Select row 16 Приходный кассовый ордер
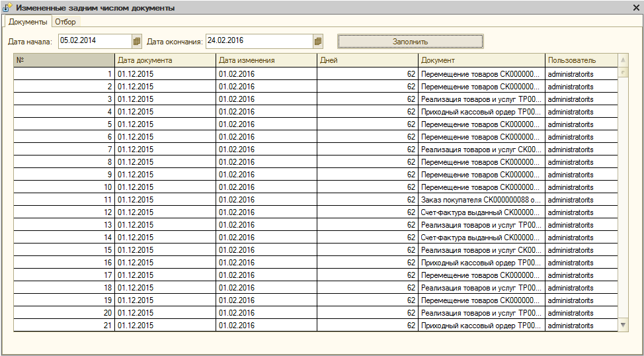644x356 pixels. coord(481,263)
